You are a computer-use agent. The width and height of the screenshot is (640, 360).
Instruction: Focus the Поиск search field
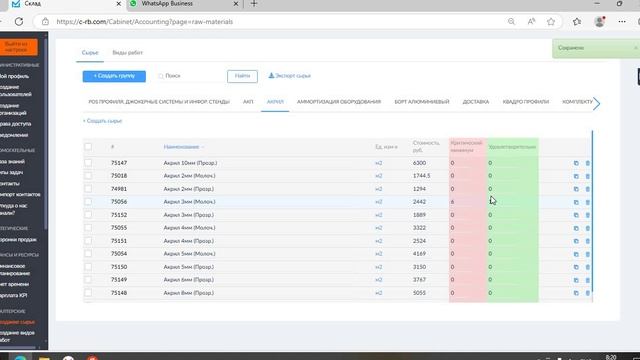click(x=192, y=76)
